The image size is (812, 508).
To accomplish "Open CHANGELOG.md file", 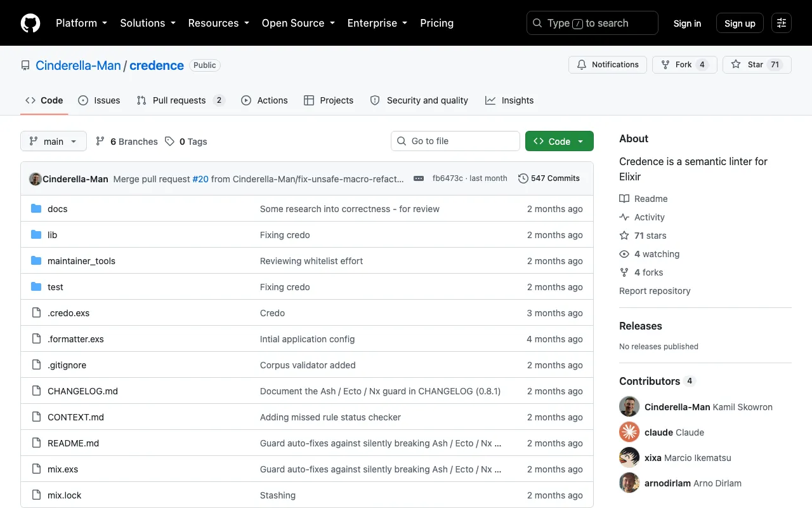I will tap(82, 391).
